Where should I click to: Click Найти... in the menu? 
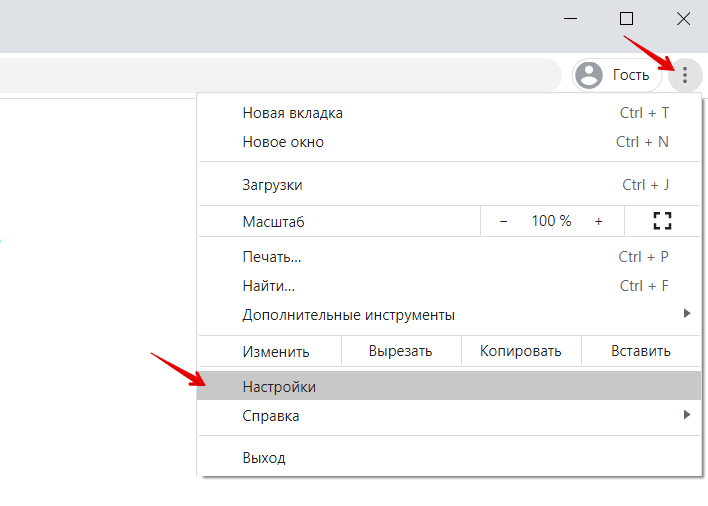pos(268,286)
